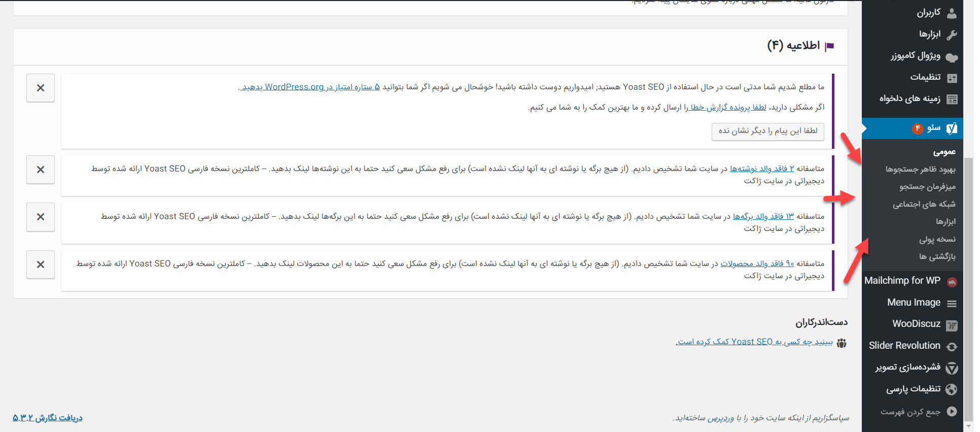Viewport: 980px width, 432px height.
Task: Click دریافت نگارش ۵.۳.۲ link
Action: pos(48,418)
